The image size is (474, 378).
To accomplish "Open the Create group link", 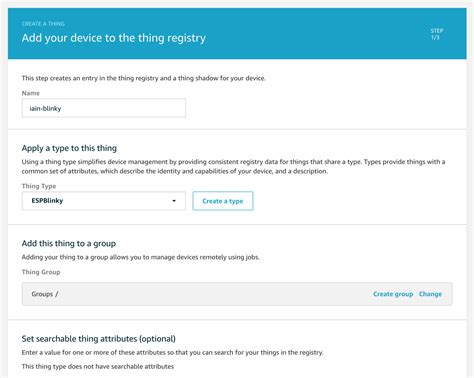I will (x=393, y=294).
